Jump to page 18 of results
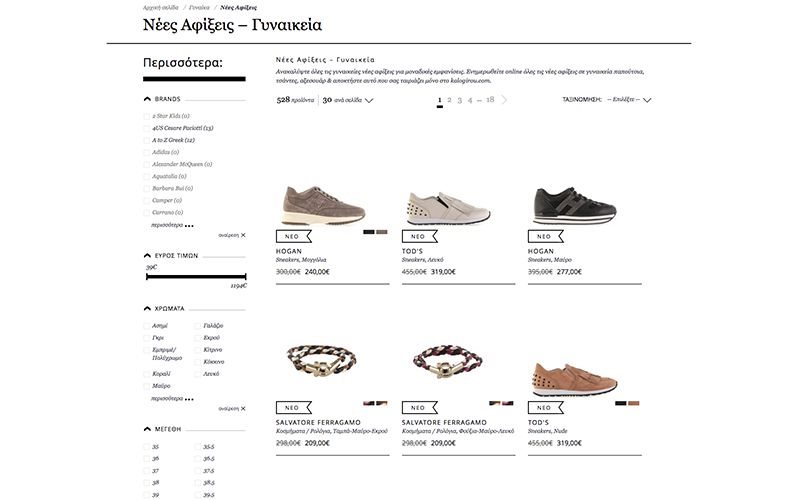 tap(490, 100)
